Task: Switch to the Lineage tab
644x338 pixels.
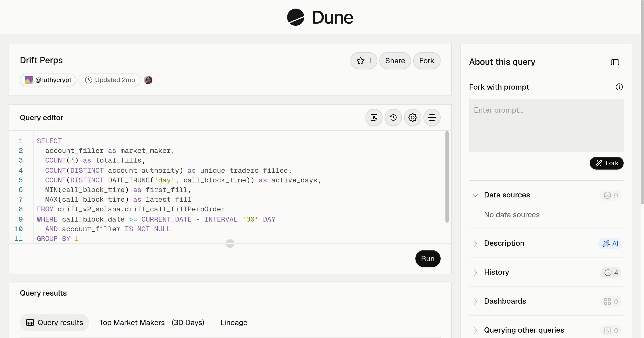Action: point(234,322)
